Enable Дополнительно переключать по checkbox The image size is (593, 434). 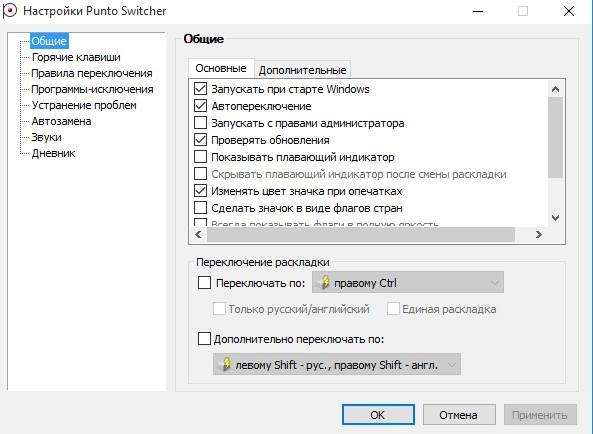coord(205,339)
